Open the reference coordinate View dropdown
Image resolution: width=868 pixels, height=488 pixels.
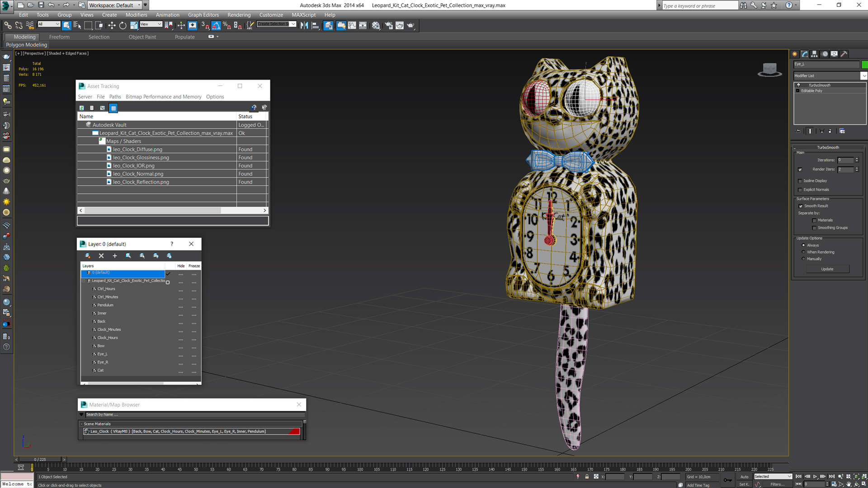click(x=151, y=24)
